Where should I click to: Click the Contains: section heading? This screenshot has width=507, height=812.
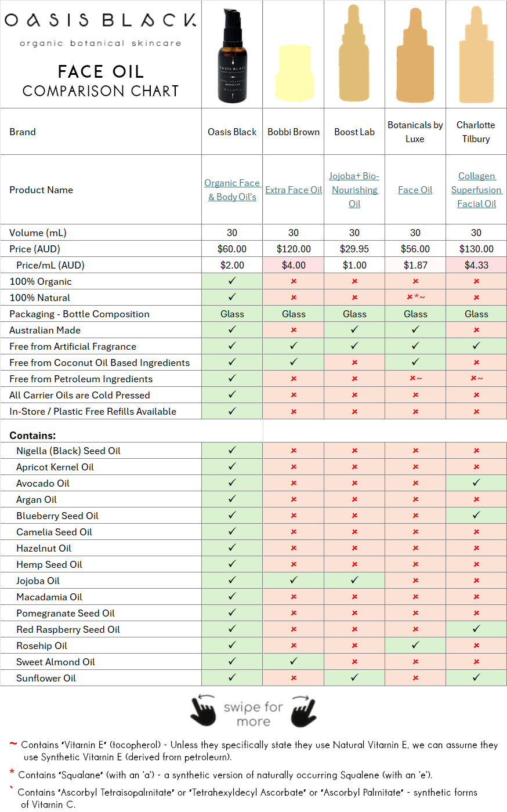[32, 435]
